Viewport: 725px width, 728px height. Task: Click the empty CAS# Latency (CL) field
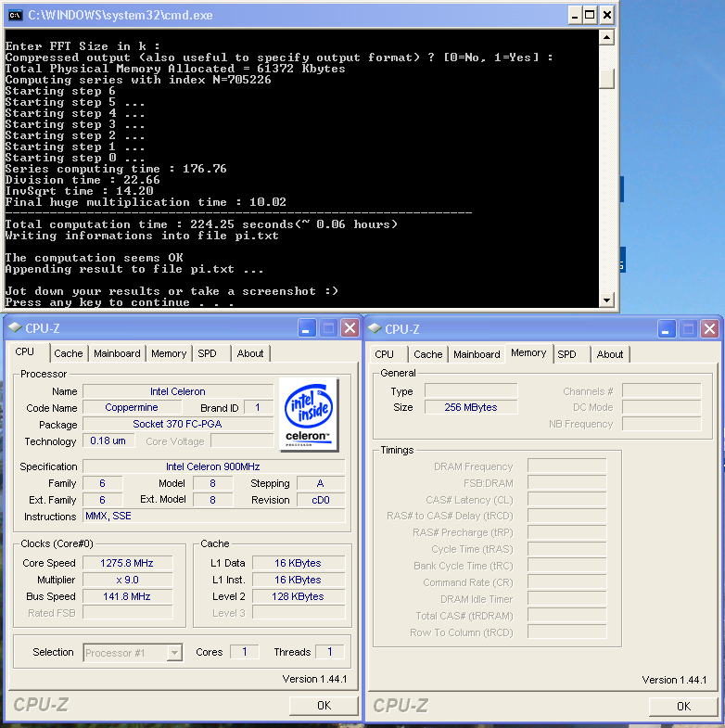(567, 500)
